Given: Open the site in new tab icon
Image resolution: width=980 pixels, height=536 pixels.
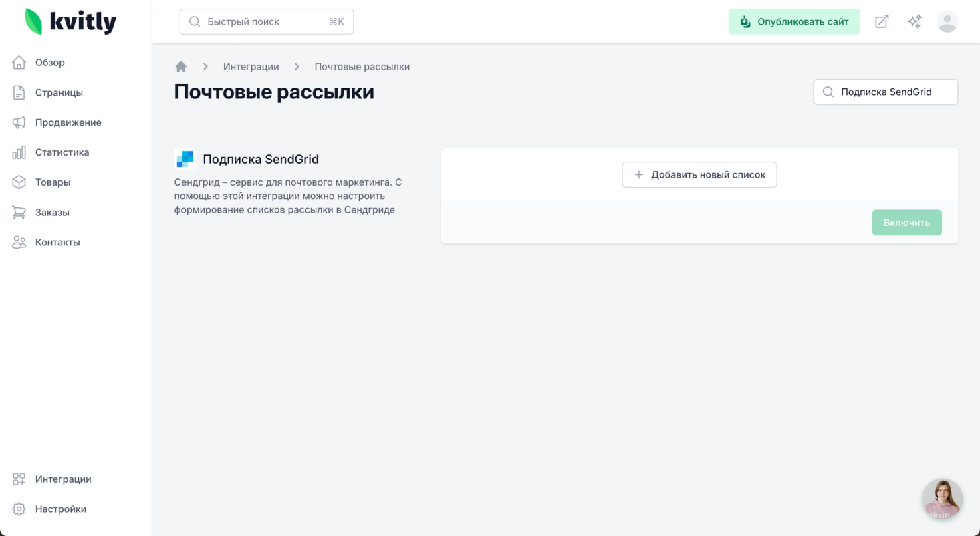Looking at the screenshot, I should click(882, 22).
